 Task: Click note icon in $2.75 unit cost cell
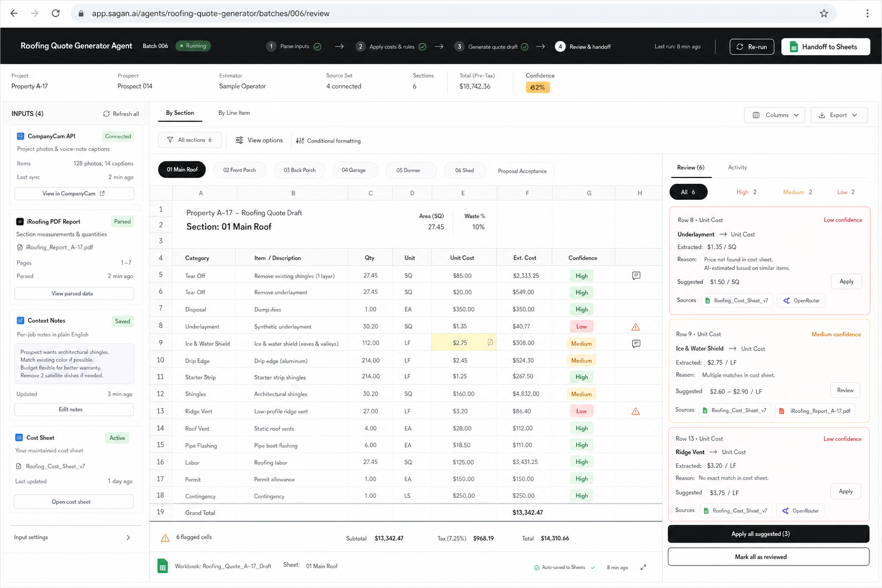[x=490, y=342]
